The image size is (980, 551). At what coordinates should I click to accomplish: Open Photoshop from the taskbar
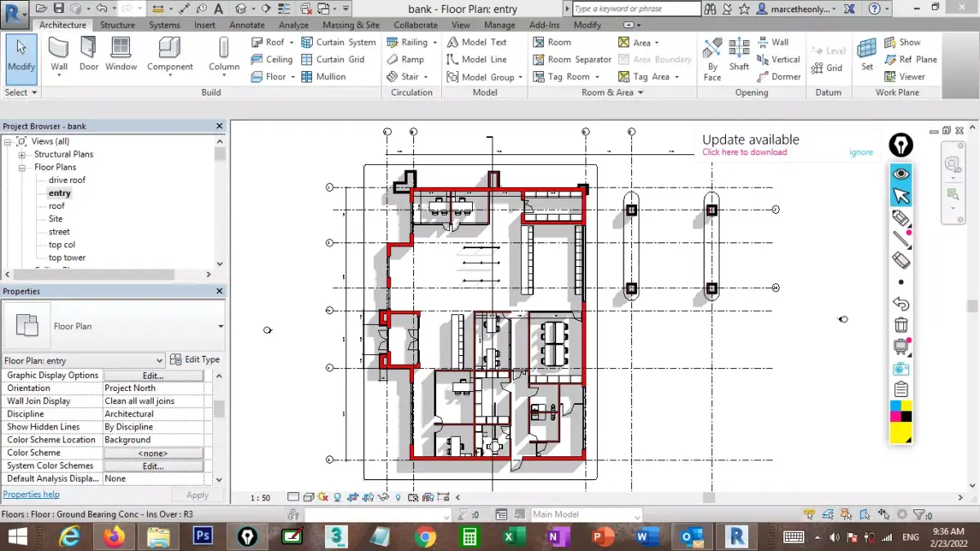tap(203, 536)
